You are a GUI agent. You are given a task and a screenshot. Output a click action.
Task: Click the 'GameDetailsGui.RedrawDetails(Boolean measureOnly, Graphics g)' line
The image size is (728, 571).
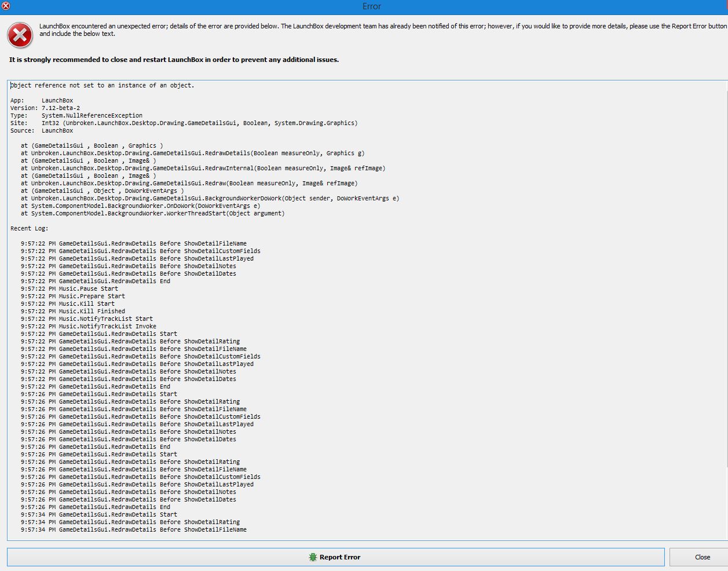193,153
